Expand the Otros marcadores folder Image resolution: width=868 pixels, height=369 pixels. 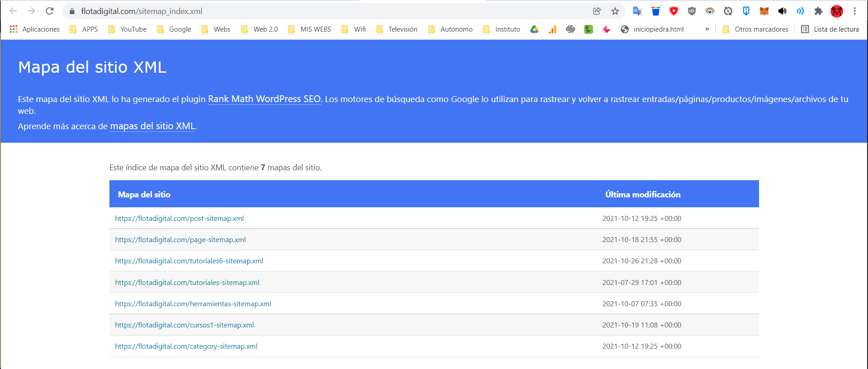point(756,29)
